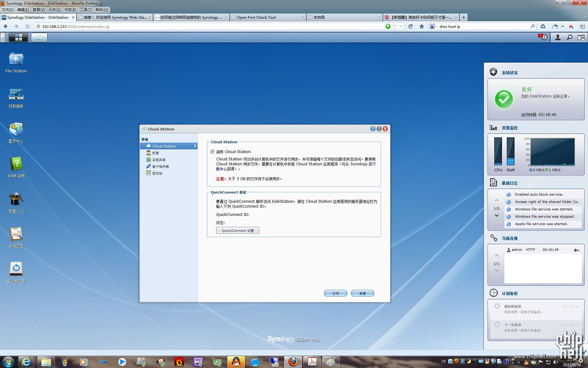Follow the 下载中心 download center link
Image resolution: width=588 pixels, height=368 pixels.
(x=296, y=167)
